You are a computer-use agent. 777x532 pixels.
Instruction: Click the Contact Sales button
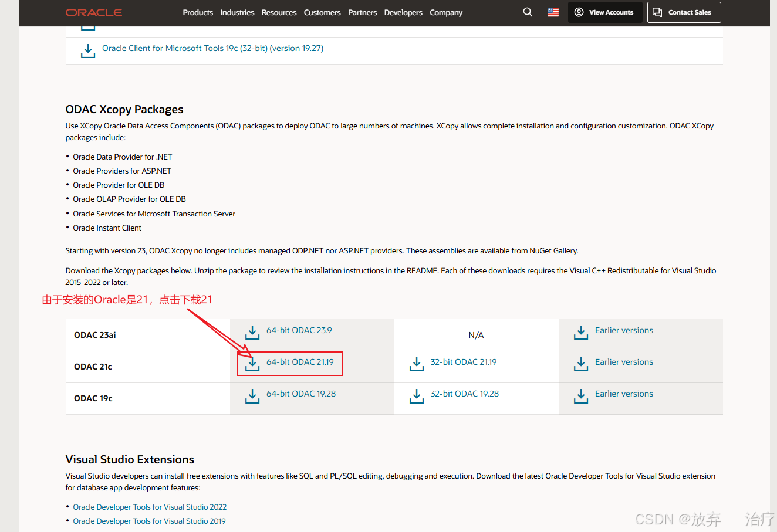click(684, 12)
